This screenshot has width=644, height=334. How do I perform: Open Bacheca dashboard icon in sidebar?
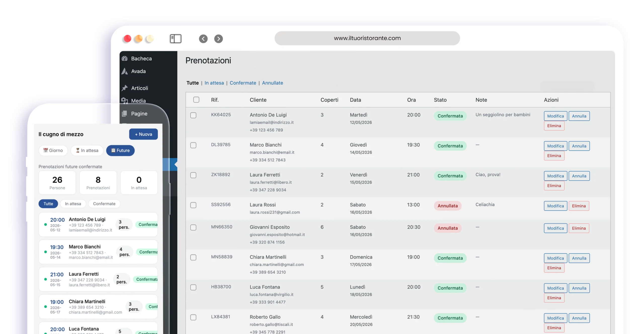pyautogui.click(x=125, y=58)
